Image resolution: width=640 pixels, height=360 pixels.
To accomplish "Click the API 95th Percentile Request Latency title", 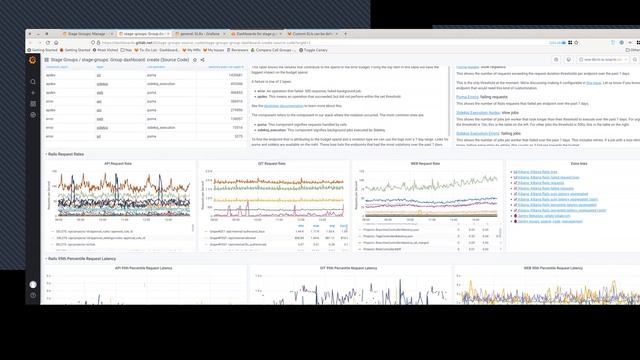I will 143,268.
